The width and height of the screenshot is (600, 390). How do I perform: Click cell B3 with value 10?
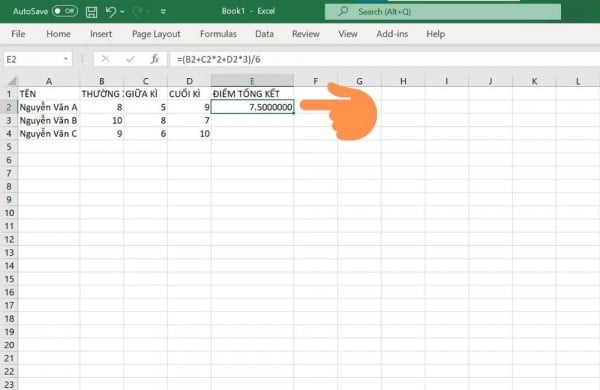[102, 121]
